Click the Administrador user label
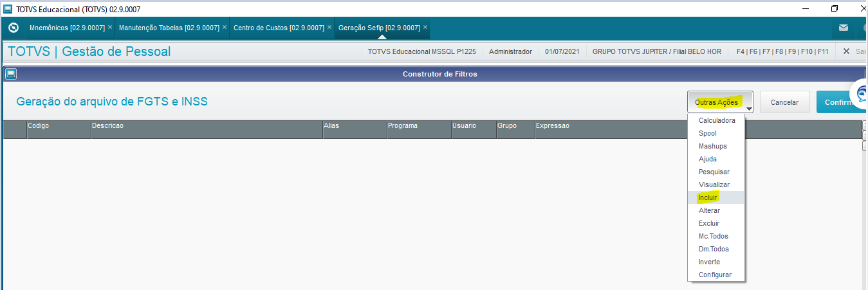 click(x=511, y=51)
